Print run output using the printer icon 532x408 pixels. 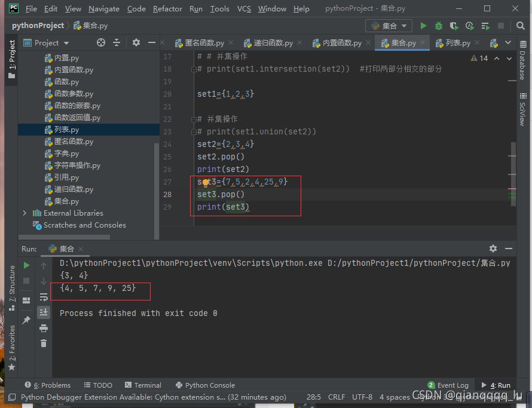tap(44, 328)
